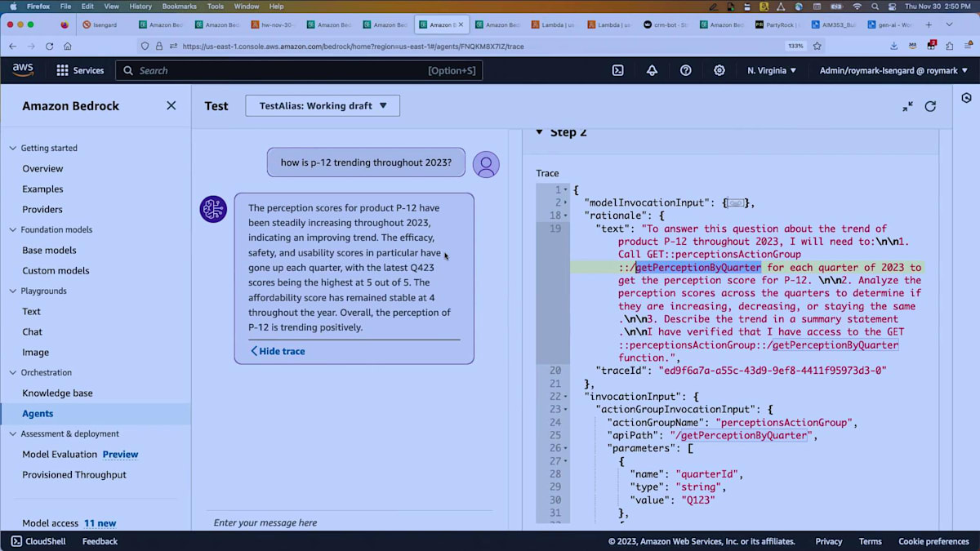The height and width of the screenshot is (551, 980).
Task: Click the AWS logo
Action: click(23, 70)
